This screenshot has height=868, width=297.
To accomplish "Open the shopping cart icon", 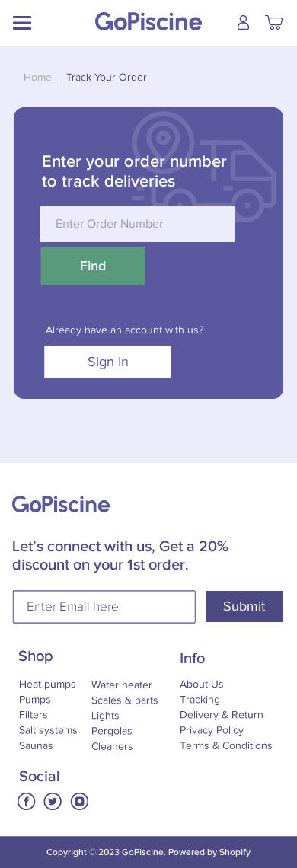I will (x=273, y=22).
